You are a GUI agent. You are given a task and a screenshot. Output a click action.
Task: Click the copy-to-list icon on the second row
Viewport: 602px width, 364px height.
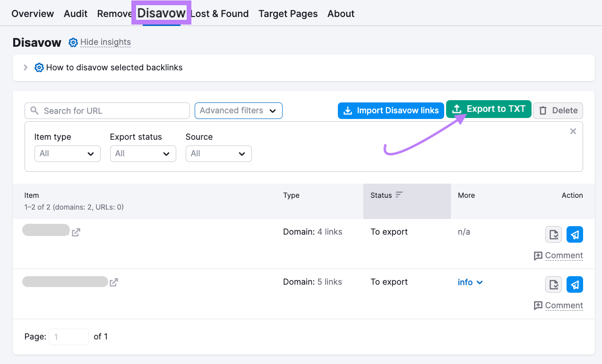pyautogui.click(x=553, y=284)
